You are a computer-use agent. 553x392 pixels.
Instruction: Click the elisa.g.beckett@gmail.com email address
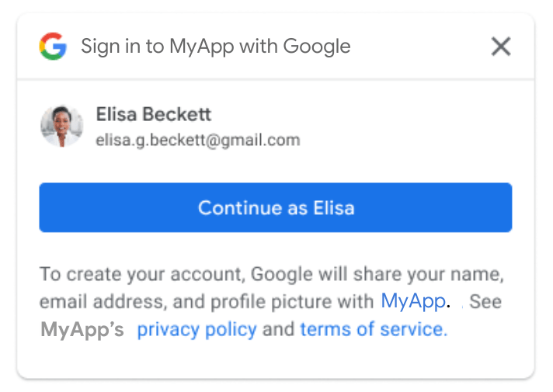197,140
